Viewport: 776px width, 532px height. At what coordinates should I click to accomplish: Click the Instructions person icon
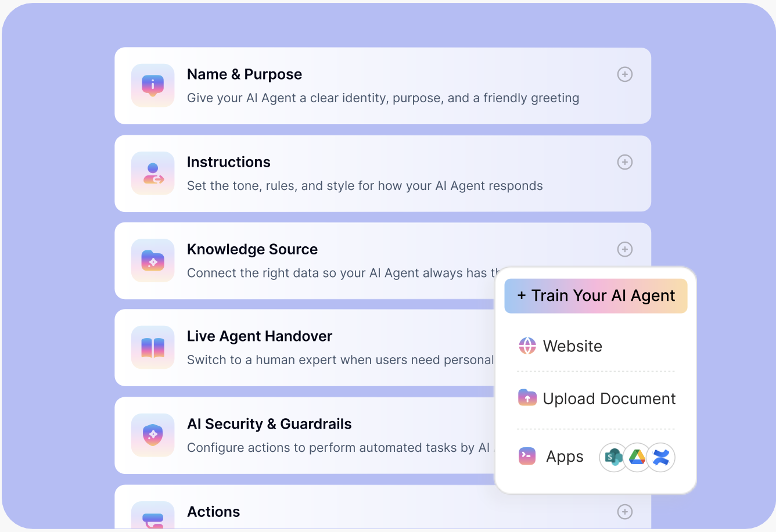(x=153, y=173)
